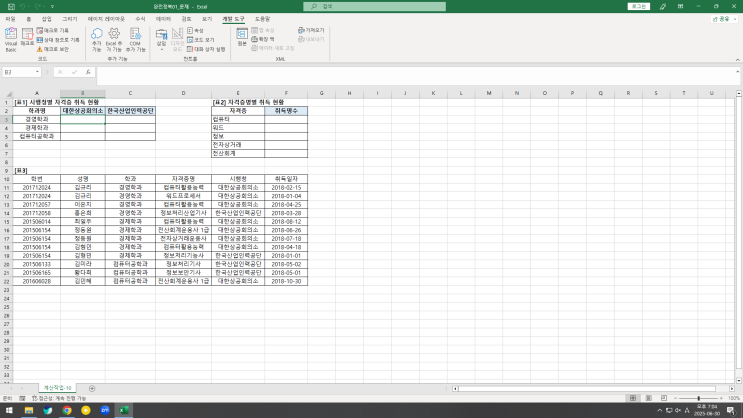Screen dimensions: 743x418
Task: Click the zoom slider handle
Action: 698,399
